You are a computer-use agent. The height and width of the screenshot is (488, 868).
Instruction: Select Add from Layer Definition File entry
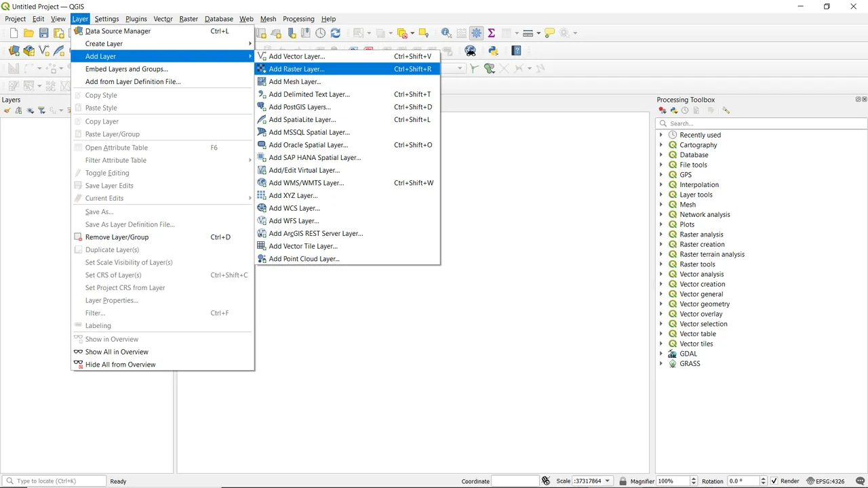(x=163, y=82)
